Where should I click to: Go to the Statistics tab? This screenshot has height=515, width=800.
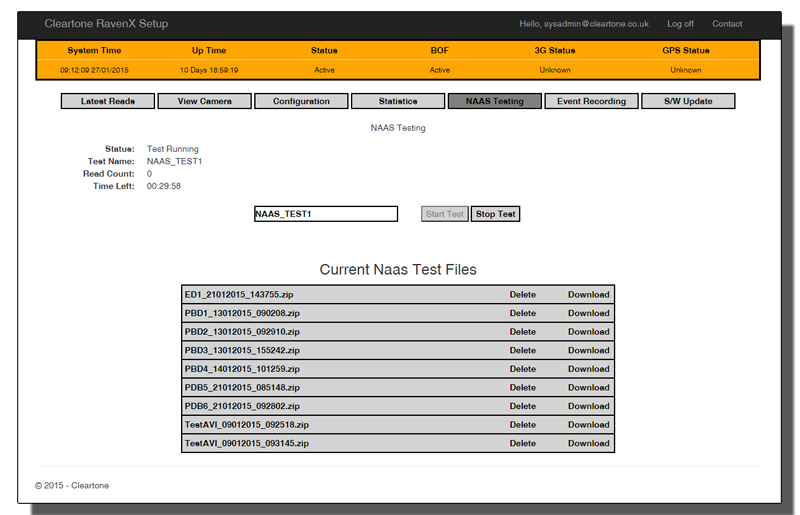coord(398,101)
